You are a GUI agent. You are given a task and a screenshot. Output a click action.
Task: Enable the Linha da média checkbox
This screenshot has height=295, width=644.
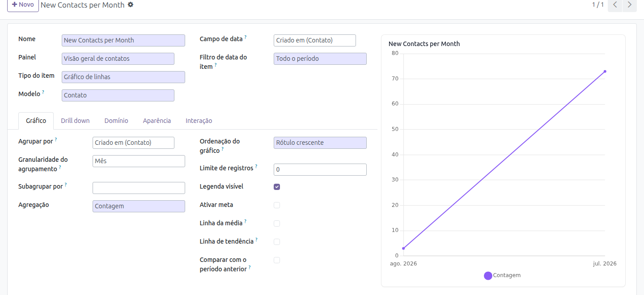277,223
